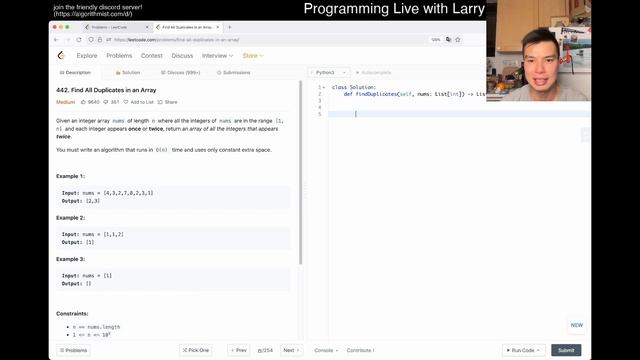Open the Contribute link

click(x=360, y=350)
